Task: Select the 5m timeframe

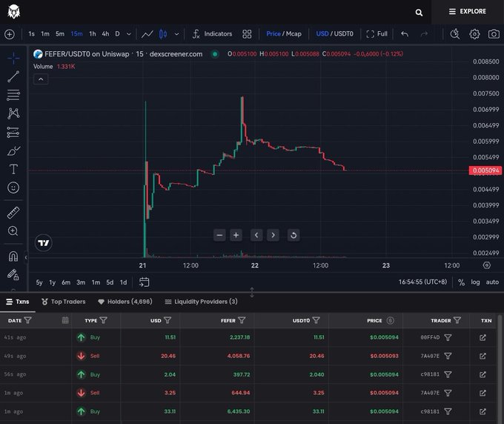Action: click(x=60, y=34)
